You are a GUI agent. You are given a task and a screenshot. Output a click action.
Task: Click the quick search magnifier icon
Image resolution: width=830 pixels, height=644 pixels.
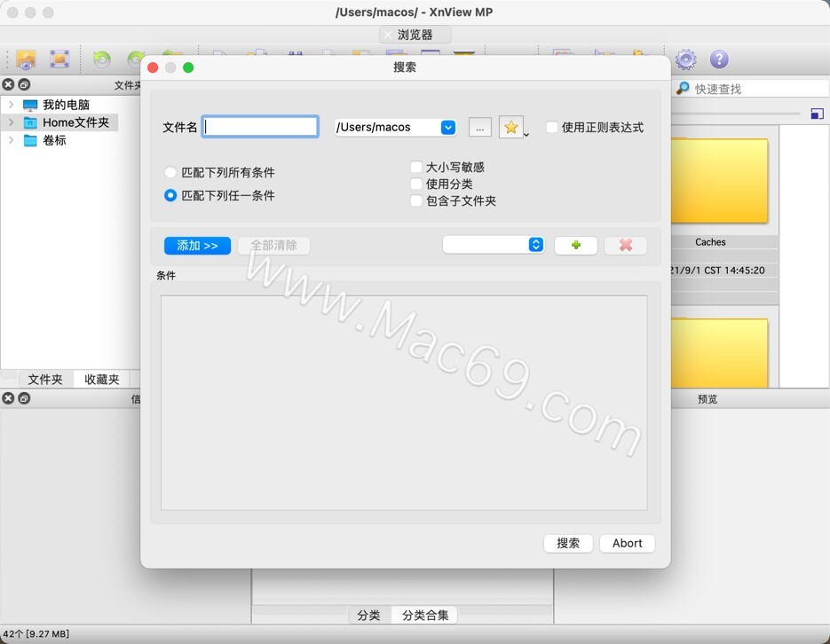point(683,88)
